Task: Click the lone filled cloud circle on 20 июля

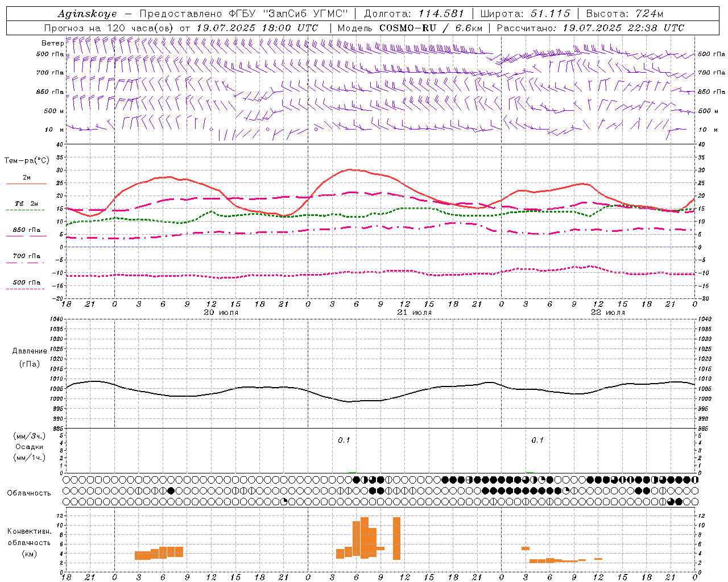Action: [x=171, y=490]
